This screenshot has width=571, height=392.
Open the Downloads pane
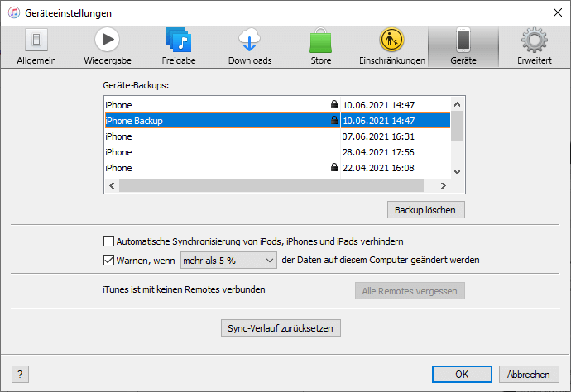(250, 46)
